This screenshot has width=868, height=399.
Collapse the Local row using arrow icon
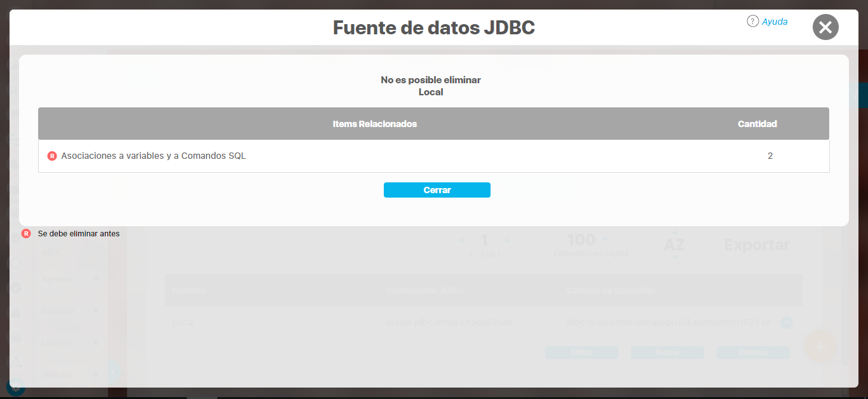786,323
